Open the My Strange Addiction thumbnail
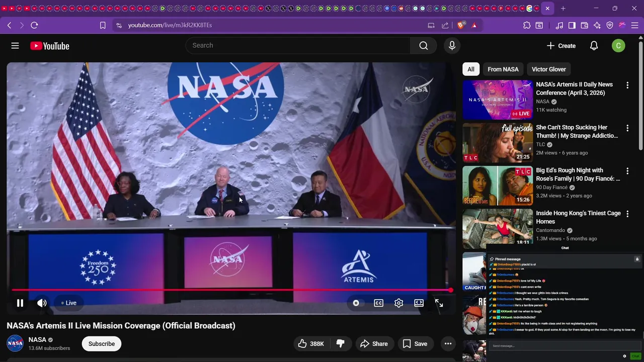The image size is (644, 362). click(x=498, y=143)
